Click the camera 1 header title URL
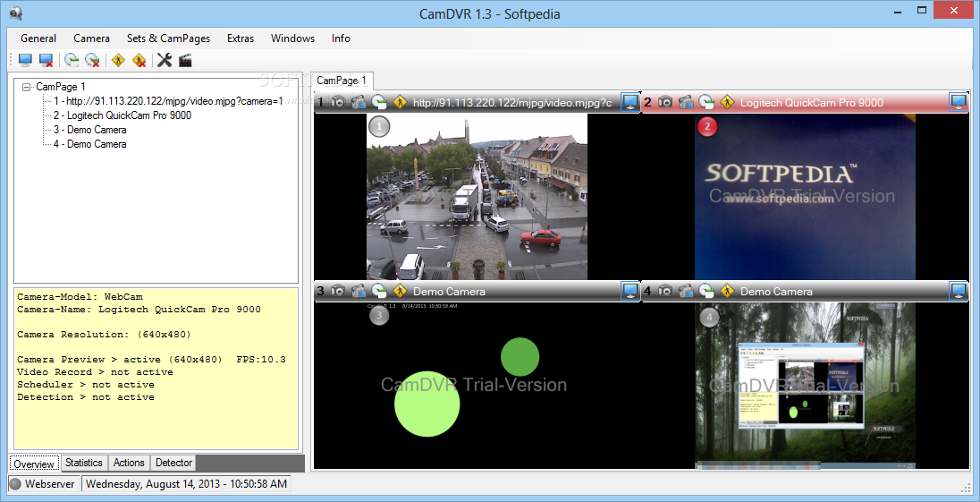The width and height of the screenshot is (980, 502). coord(512,103)
